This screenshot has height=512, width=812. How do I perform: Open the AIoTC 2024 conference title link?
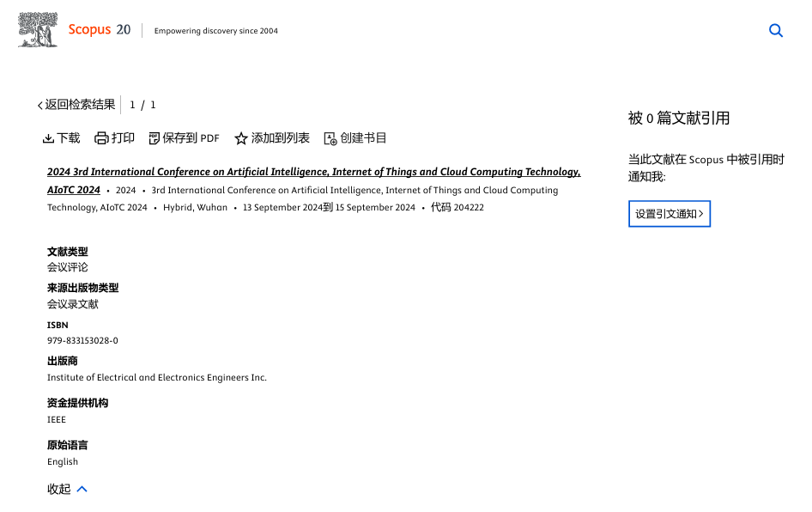pos(314,180)
